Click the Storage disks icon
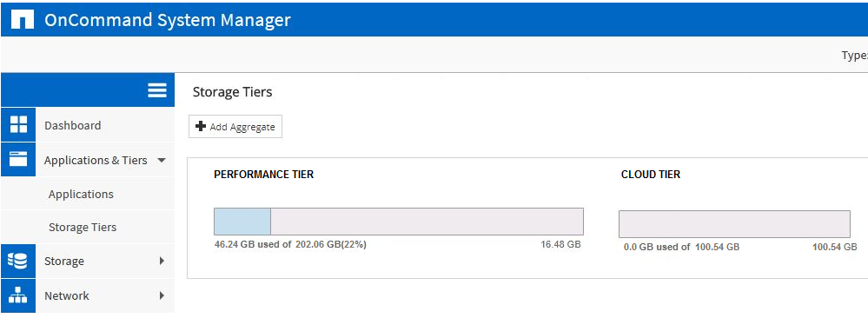This screenshot has height=318, width=868. point(18,261)
